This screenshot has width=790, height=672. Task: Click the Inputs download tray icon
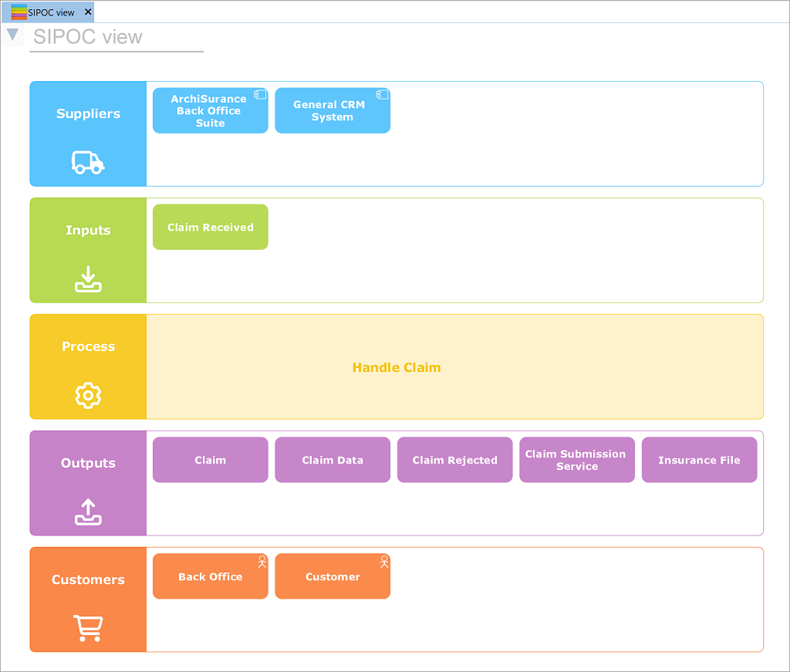[88, 279]
